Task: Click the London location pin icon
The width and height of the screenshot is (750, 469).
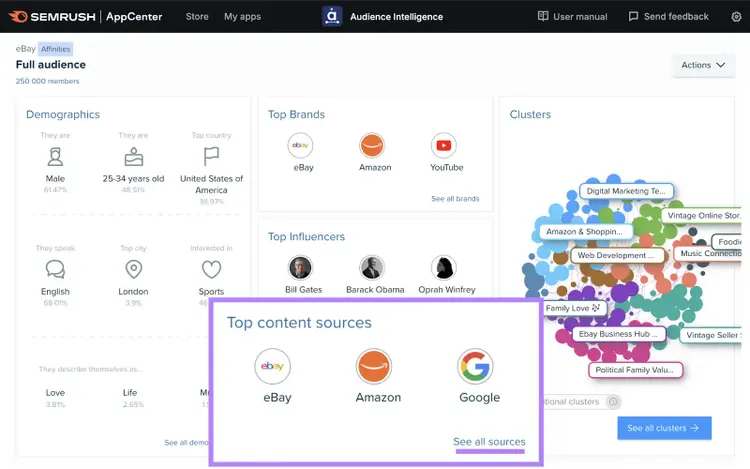Action: [133, 269]
